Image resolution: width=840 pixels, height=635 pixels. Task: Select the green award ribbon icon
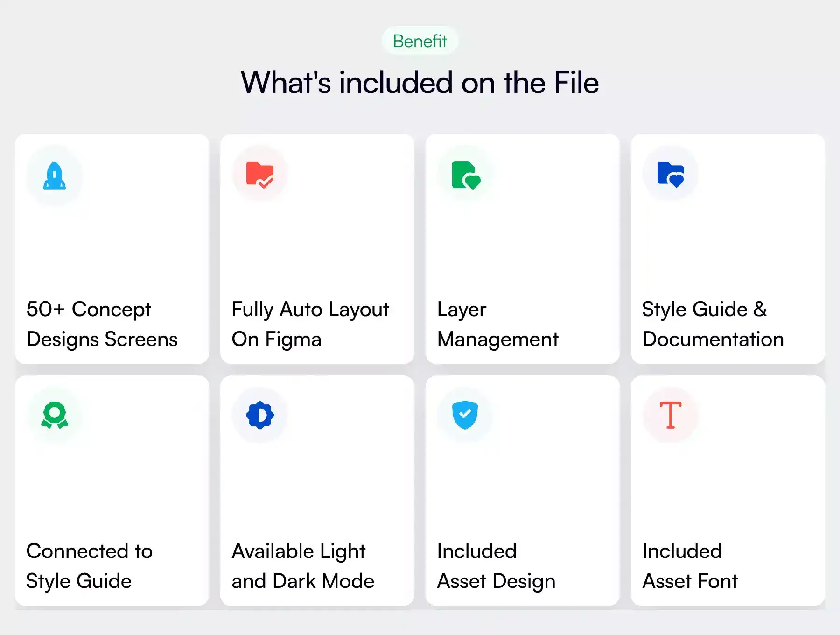point(55,415)
